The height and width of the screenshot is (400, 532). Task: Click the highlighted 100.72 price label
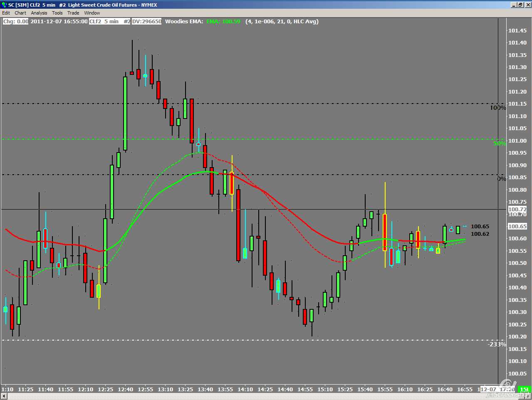click(517, 209)
